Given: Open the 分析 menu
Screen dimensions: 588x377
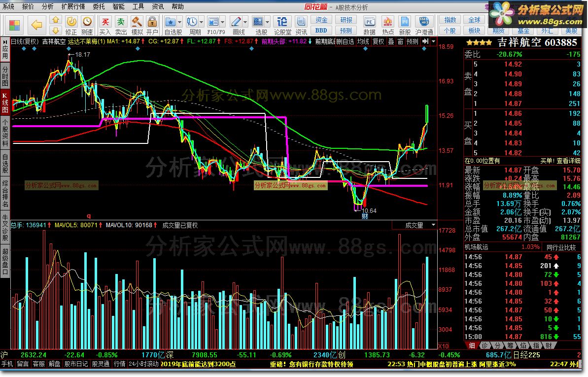Looking at the screenshot, I should (x=48, y=6).
